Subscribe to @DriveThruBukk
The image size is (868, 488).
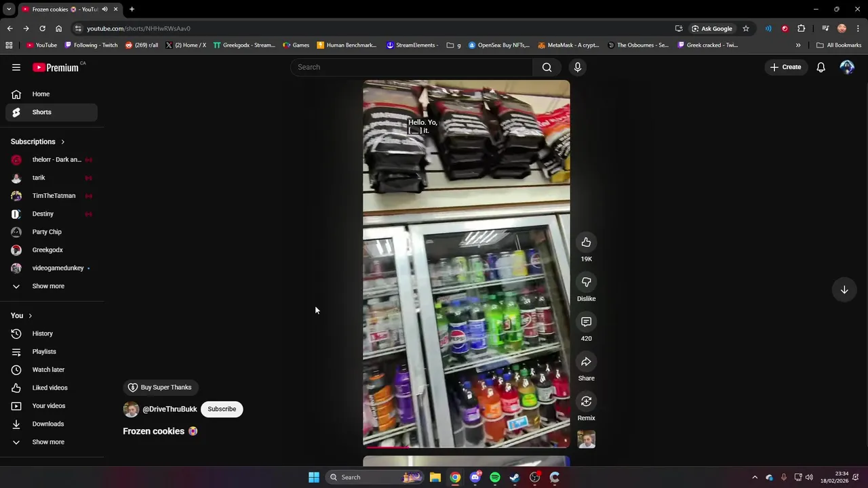point(222,409)
